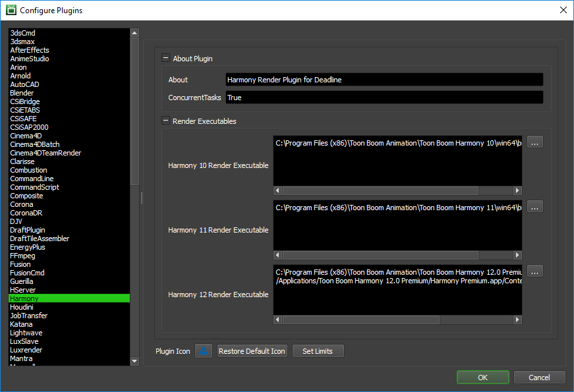
Task: Click the About text field
Action: point(384,80)
